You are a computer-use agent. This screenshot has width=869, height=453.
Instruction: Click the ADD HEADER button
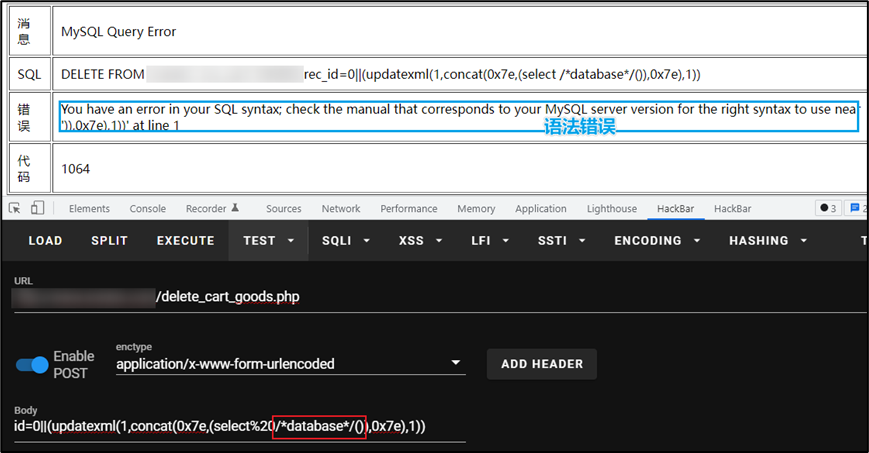coord(542,364)
